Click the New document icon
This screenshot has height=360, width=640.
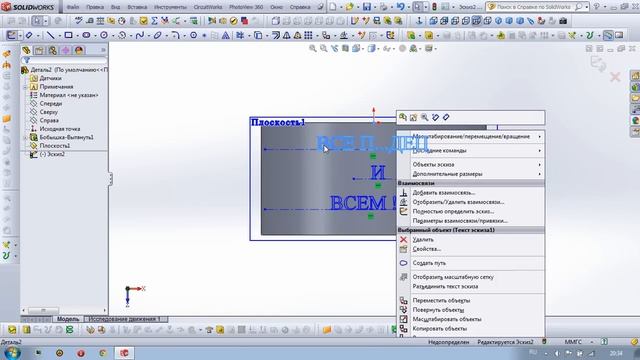point(333,7)
